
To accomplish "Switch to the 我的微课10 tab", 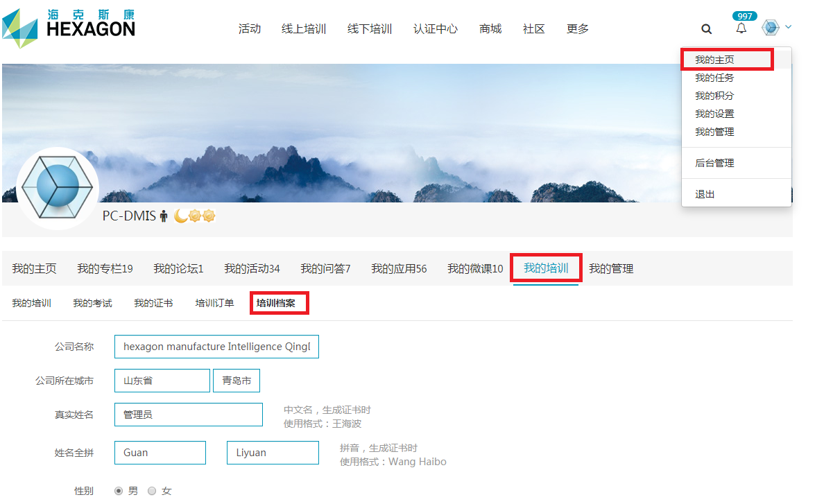I will pos(475,268).
